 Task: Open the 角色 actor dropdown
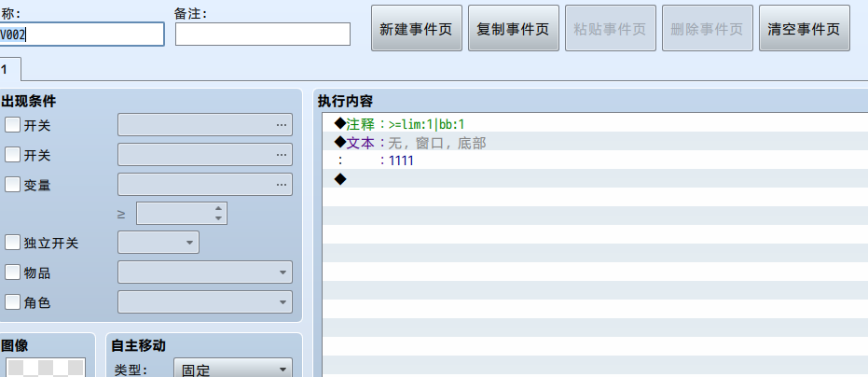coord(205,302)
